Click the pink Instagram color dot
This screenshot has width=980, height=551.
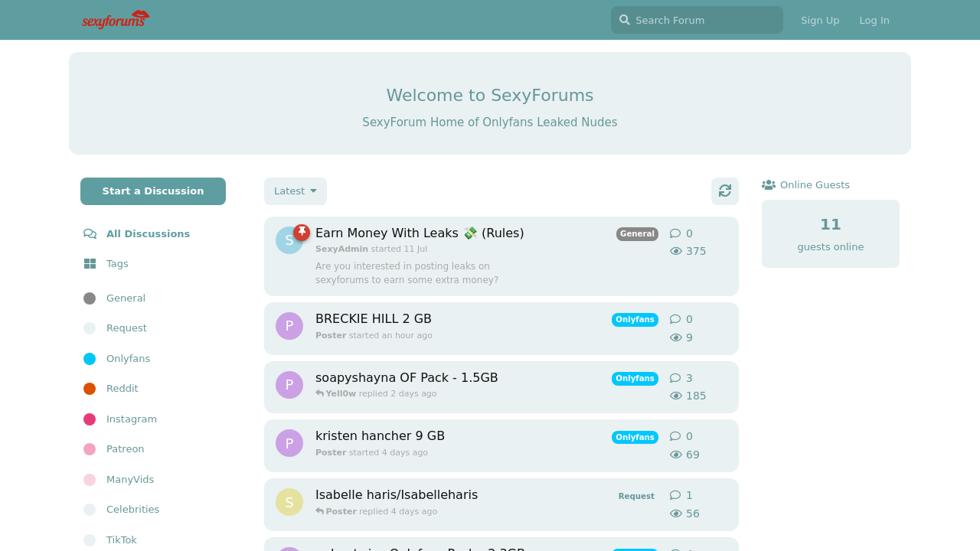[90, 419]
